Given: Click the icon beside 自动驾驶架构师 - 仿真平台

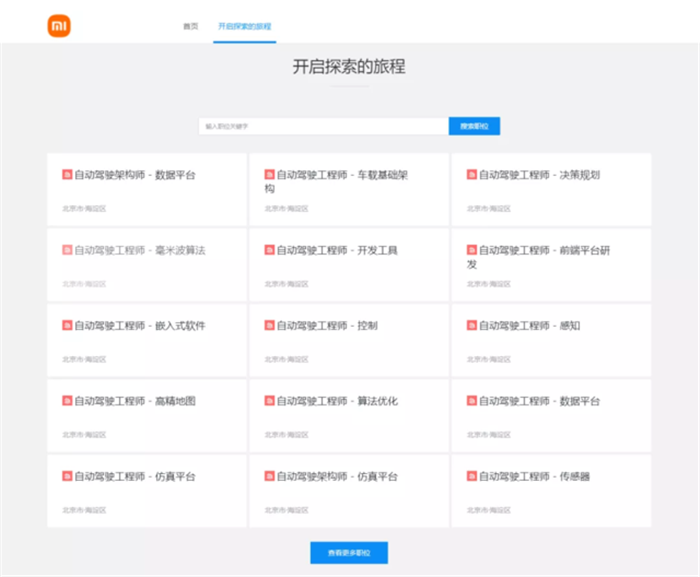Looking at the screenshot, I should [x=269, y=477].
